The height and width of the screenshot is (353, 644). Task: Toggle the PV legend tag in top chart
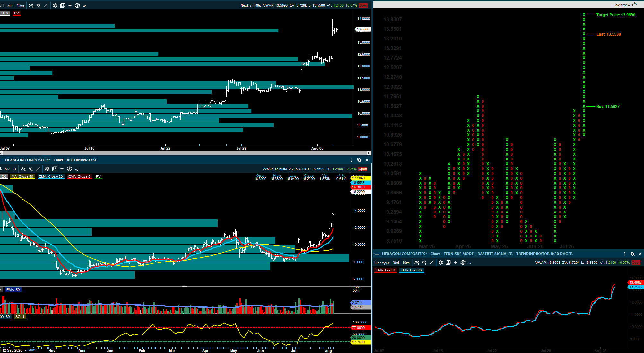point(16,13)
